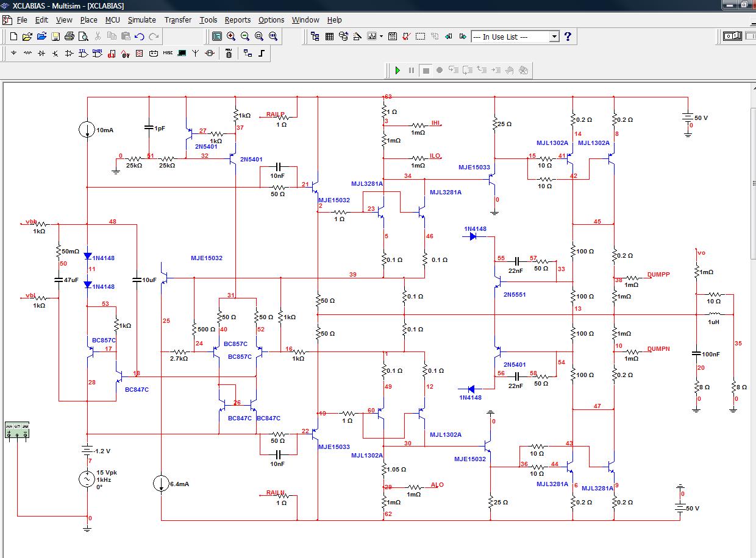Open the Options menu
This screenshot has height=558, width=756.
point(271,20)
